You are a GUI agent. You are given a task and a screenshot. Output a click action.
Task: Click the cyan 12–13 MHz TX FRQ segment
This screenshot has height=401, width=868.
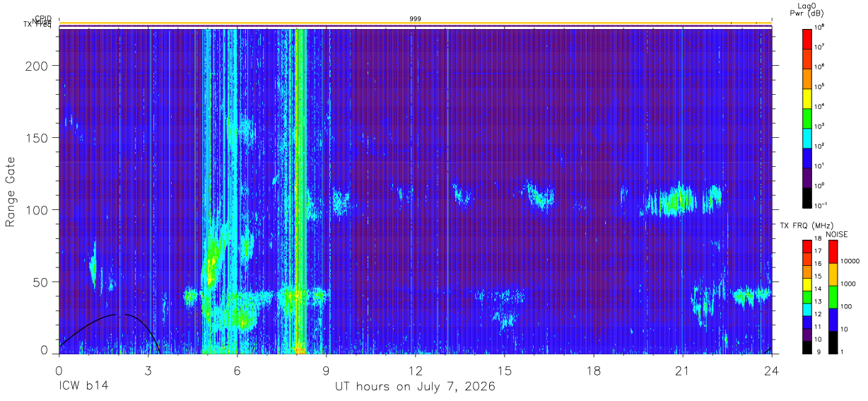pyautogui.click(x=807, y=310)
